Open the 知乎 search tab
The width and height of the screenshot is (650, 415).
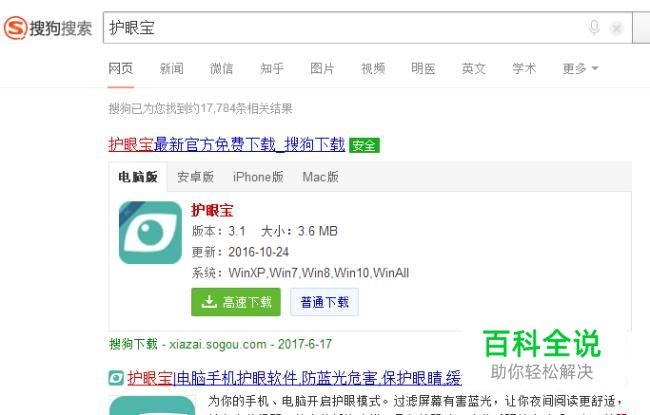coord(272,68)
